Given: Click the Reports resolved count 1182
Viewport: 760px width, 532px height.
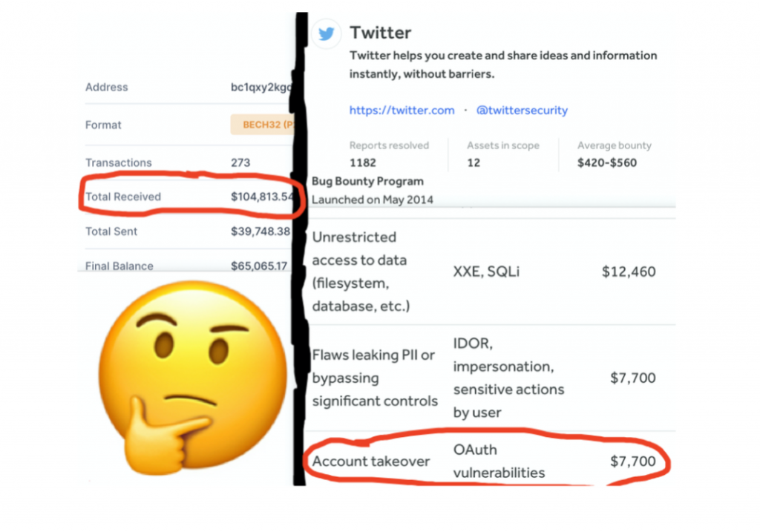Looking at the screenshot, I should click(x=362, y=162).
